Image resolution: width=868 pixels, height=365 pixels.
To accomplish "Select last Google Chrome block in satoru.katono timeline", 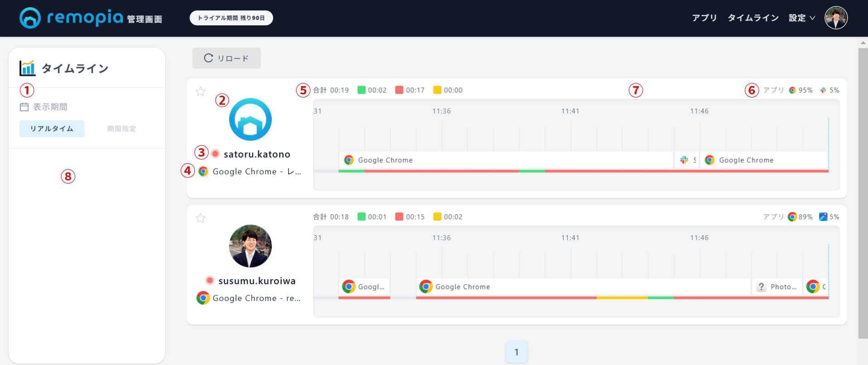I will coord(764,160).
